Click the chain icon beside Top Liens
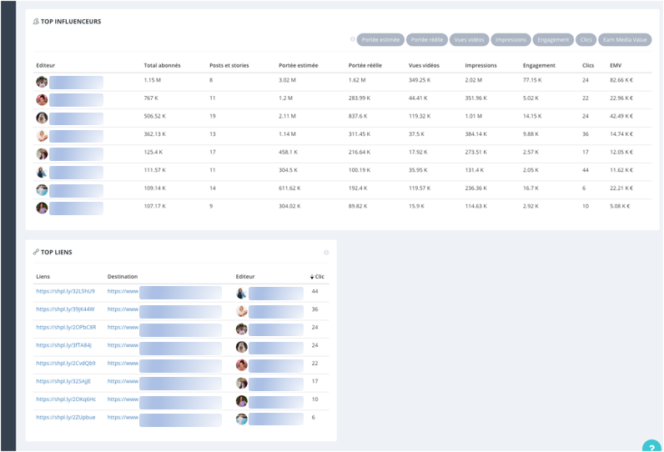This screenshot has width=664, height=452. (x=36, y=252)
